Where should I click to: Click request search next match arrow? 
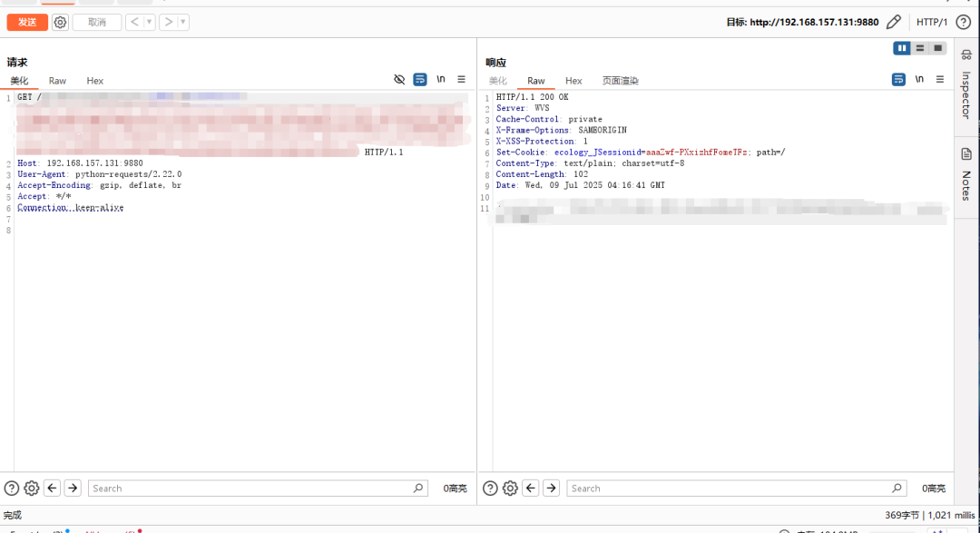(73, 488)
